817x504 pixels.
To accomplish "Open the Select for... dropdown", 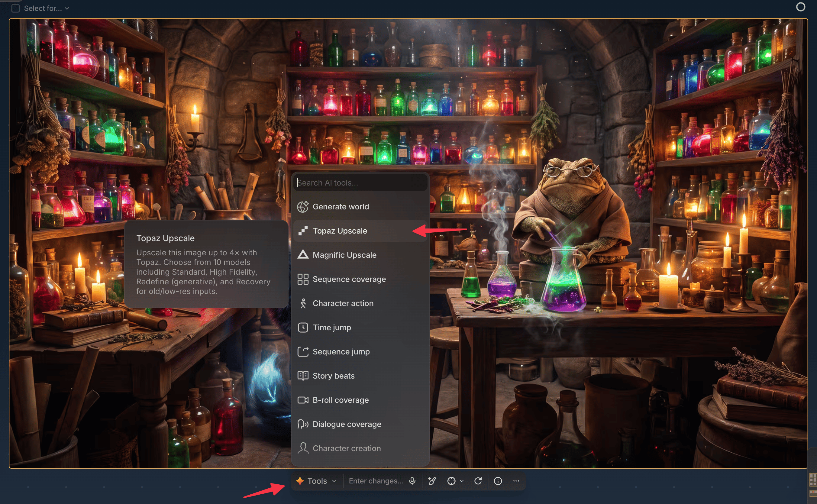I will pyautogui.click(x=46, y=8).
